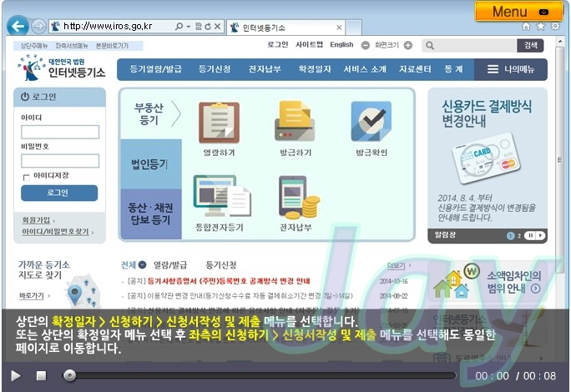Select the 열람/발급 notice tab
Image resolution: width=571 pixels, height=392 pixels.
coord(170,265)
